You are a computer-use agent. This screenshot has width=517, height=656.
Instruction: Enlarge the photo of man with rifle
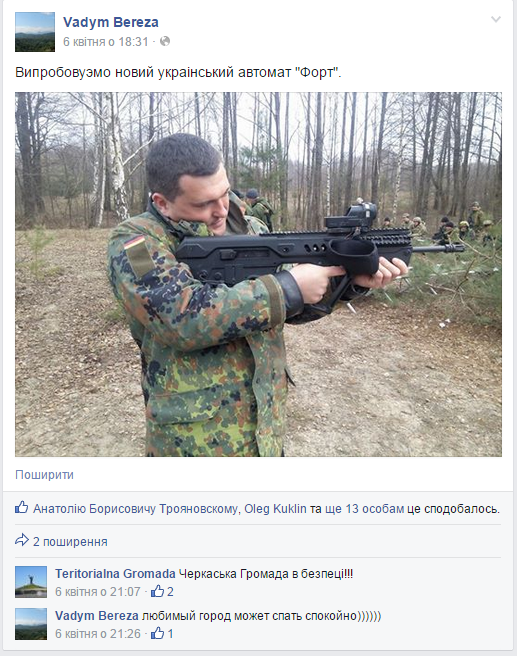(x=258, y=274)
